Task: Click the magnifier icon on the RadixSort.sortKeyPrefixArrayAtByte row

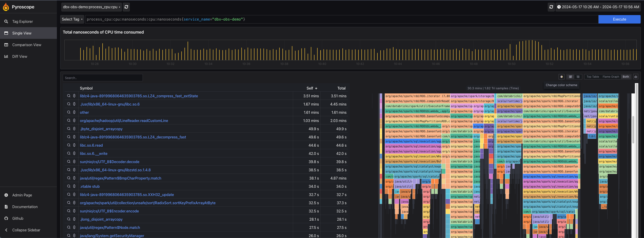Action: (69, 203)
